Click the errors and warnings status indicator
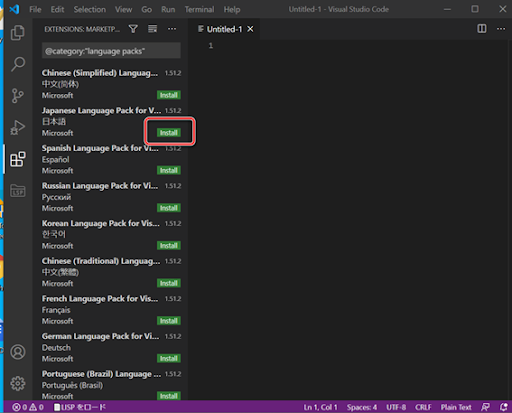The width and height of the screenshot is (512, 413). point(28,407)
